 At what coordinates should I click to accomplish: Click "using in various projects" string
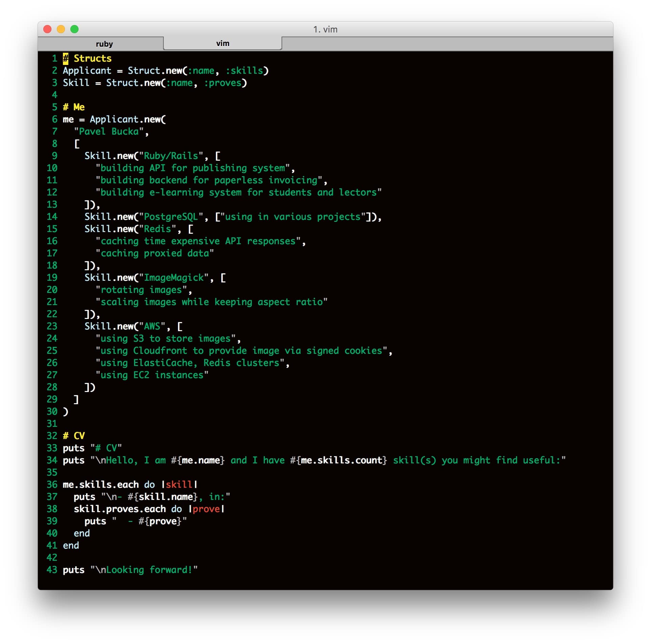pyautogui.click(x=293, y=216)
